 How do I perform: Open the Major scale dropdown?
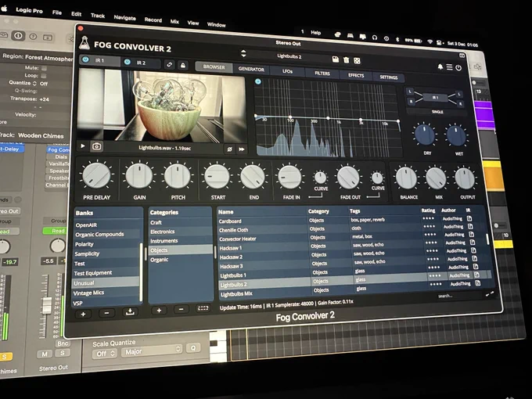pyautogui.click(x=152, y=350)
